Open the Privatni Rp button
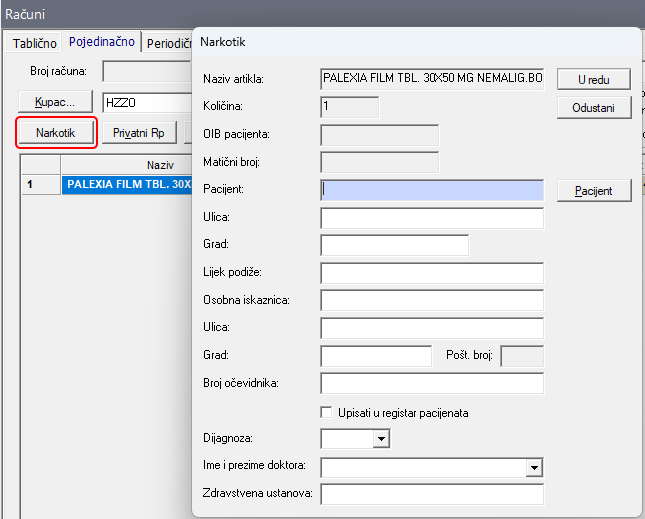The image size is (645, 519). (x=139, y=133)
